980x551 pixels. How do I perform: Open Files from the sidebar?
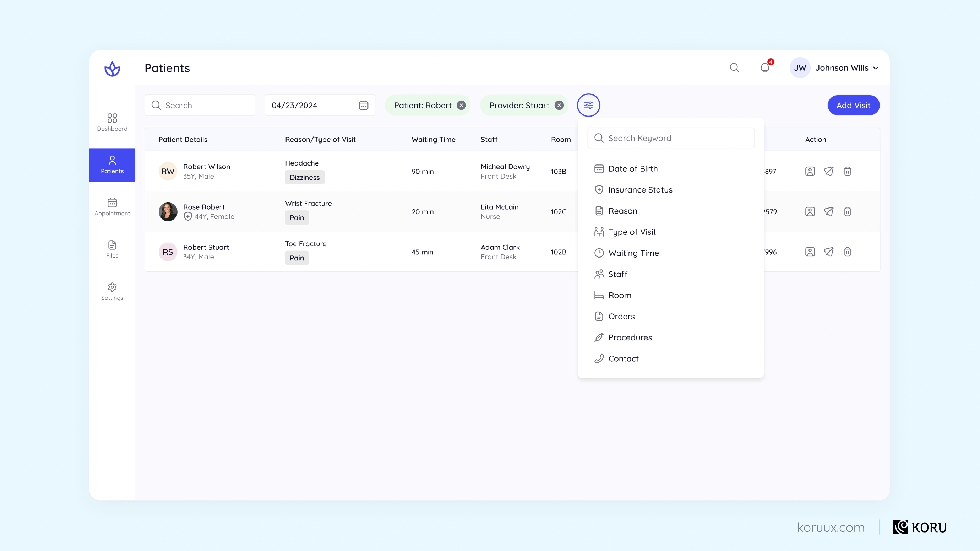click(x=112, y=249)
